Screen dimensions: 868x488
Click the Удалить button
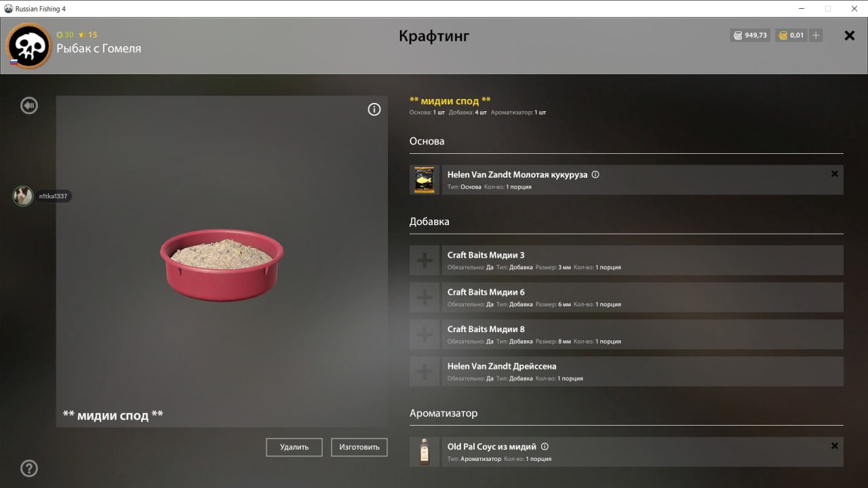(x=294, y=447)
